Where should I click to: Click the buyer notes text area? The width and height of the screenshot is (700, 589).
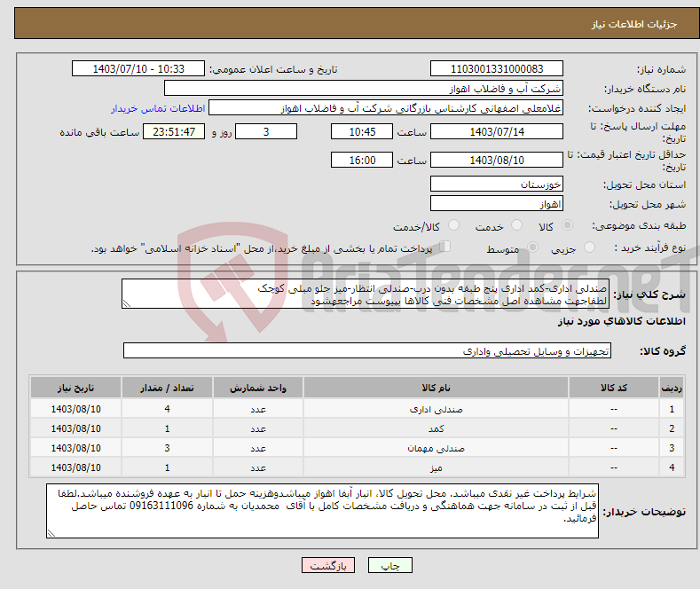[322, 511]
